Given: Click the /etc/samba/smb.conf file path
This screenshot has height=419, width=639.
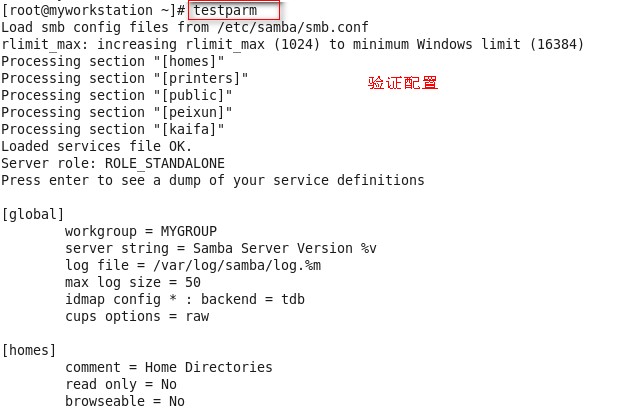Looking at the screenshot, I should point(293,27).
